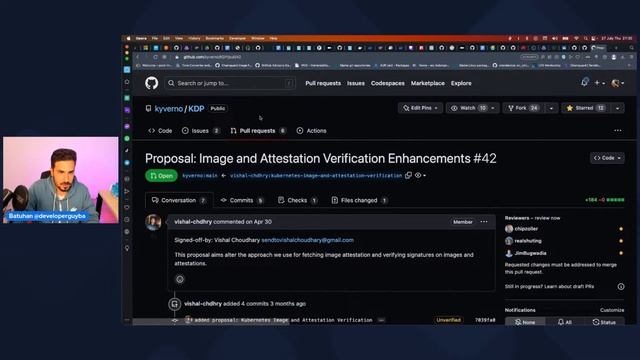
Task: Open Explore in the top navigation
Action: [x=461, y=83]
